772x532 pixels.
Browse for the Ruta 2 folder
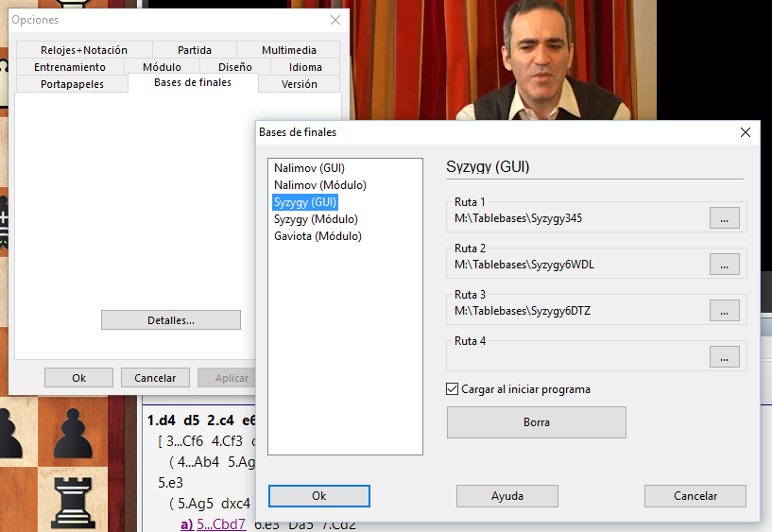[x=724, y=265]
